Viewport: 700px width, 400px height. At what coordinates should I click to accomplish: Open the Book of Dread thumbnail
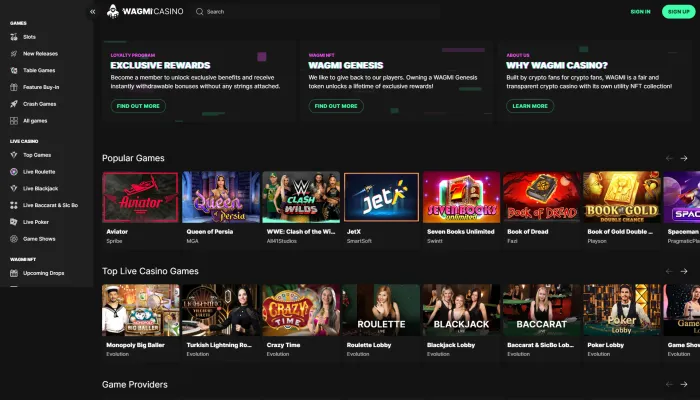tap(542, 197)
